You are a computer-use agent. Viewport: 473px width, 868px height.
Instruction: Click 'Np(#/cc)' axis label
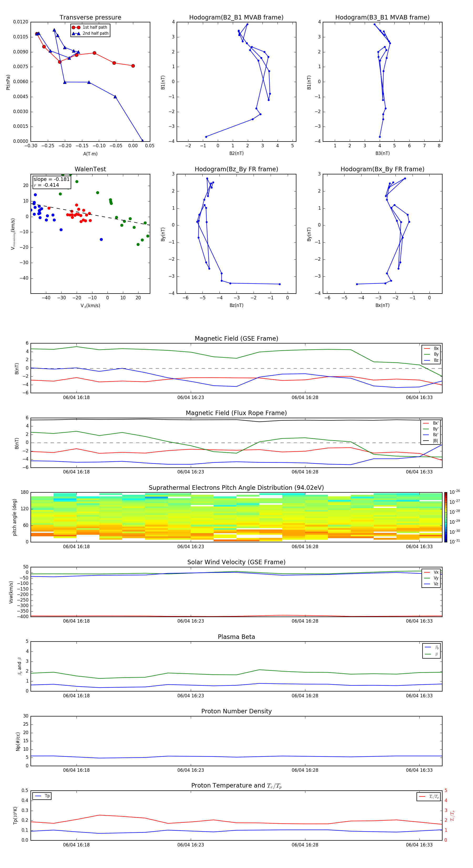point(18,741)
